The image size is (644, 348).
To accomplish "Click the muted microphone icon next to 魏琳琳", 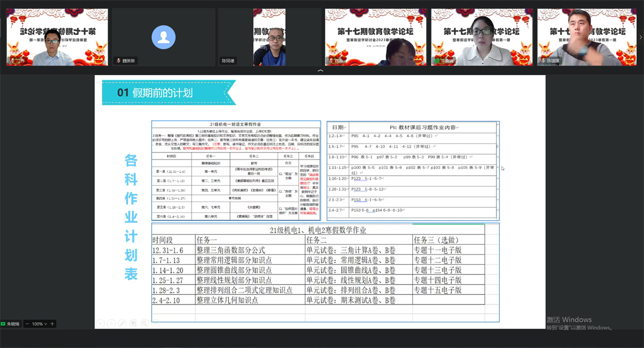I will tap(119, 61).
